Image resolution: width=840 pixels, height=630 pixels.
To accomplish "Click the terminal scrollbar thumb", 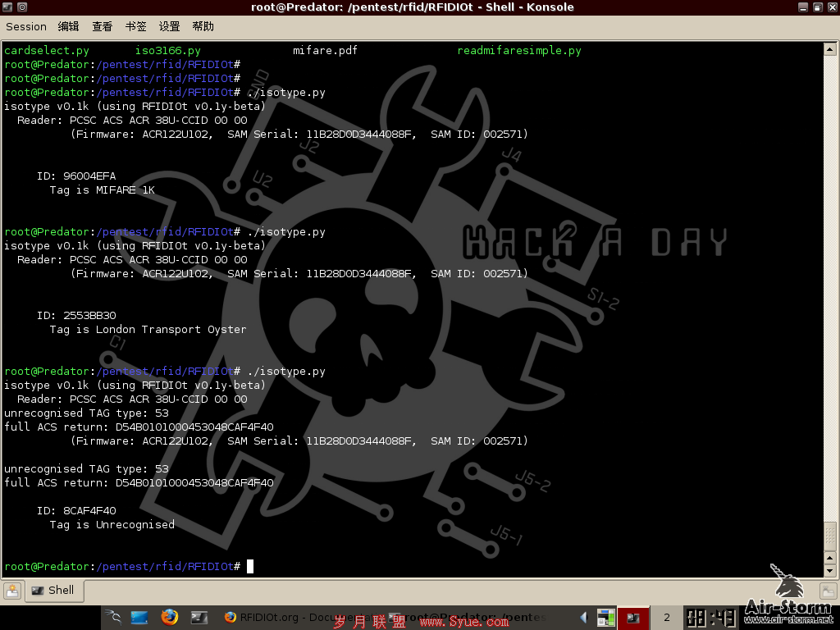I will (x=830, y=536).
